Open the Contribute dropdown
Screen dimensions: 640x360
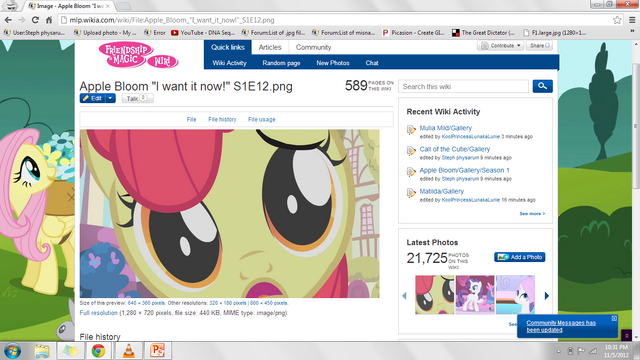tap(501, 46)
